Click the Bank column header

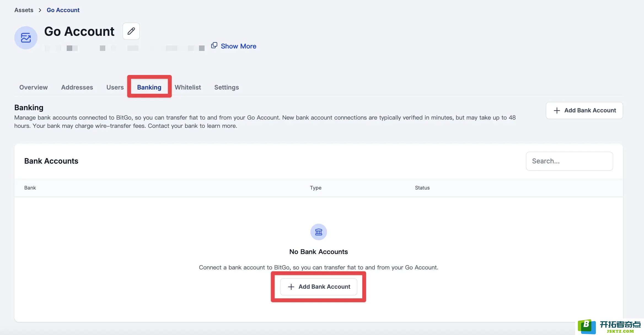point(30,188)
